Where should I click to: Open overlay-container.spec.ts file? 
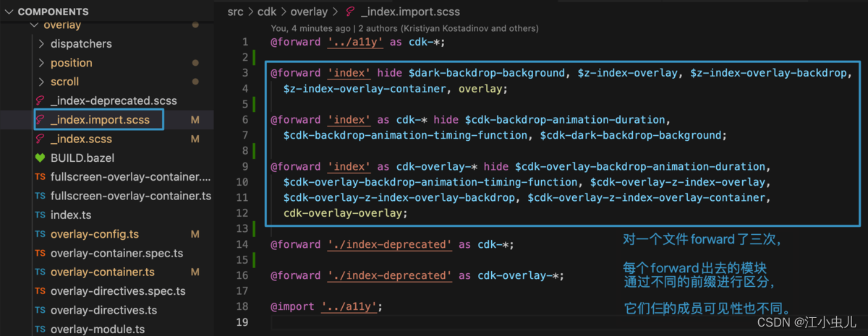click(x=116, y=254)
